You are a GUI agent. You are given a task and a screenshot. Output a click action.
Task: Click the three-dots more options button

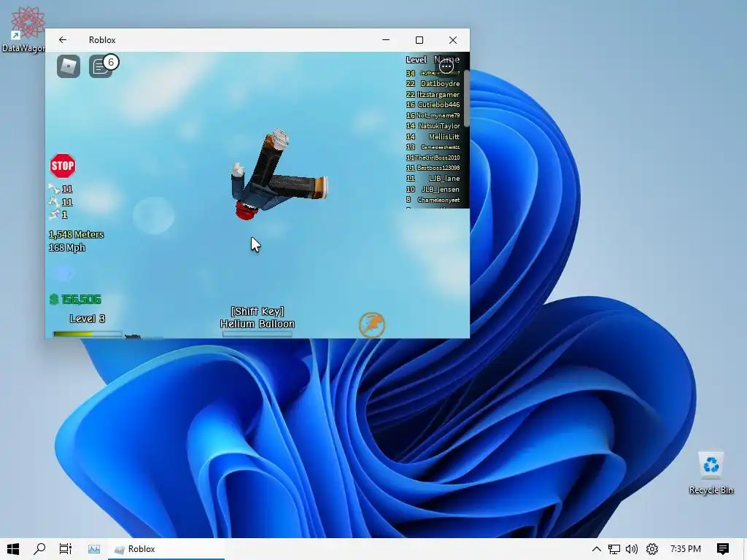[446, 66]
